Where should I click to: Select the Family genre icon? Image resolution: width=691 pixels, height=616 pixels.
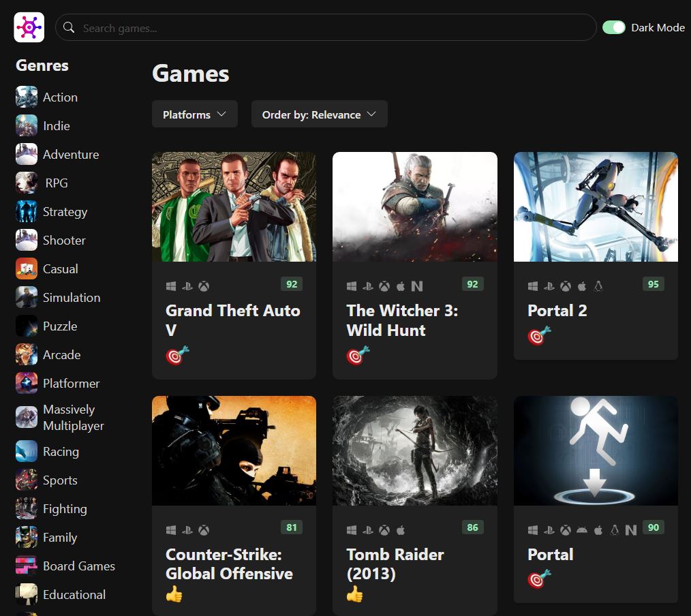coord(27,537)
